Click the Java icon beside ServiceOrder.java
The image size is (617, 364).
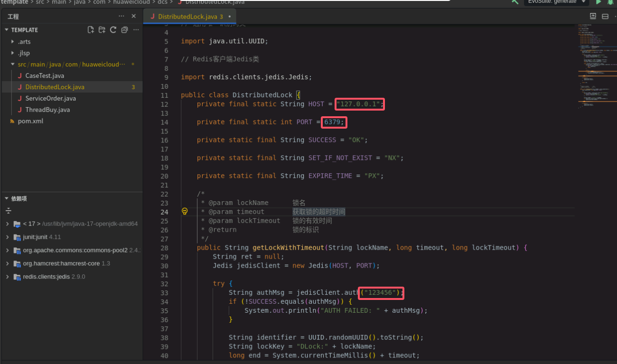20,98
